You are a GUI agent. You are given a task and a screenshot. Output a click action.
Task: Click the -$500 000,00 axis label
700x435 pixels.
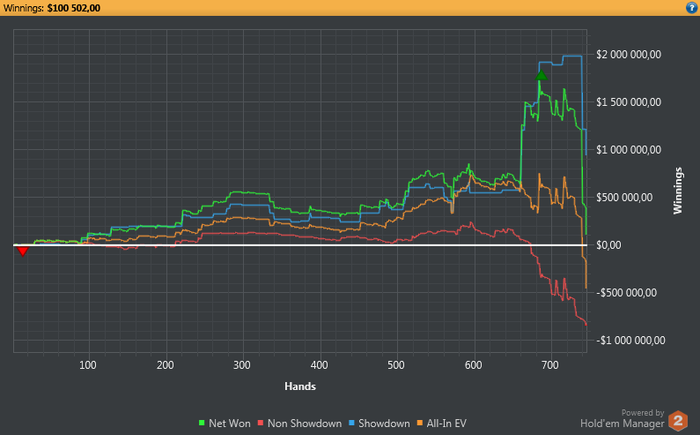tap(626, 293)
